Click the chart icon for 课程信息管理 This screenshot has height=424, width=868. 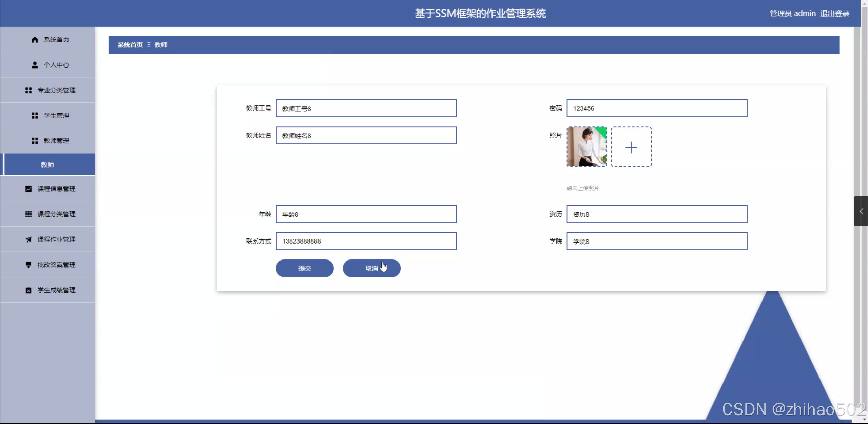pyautogui.click(x=28, y=189)
